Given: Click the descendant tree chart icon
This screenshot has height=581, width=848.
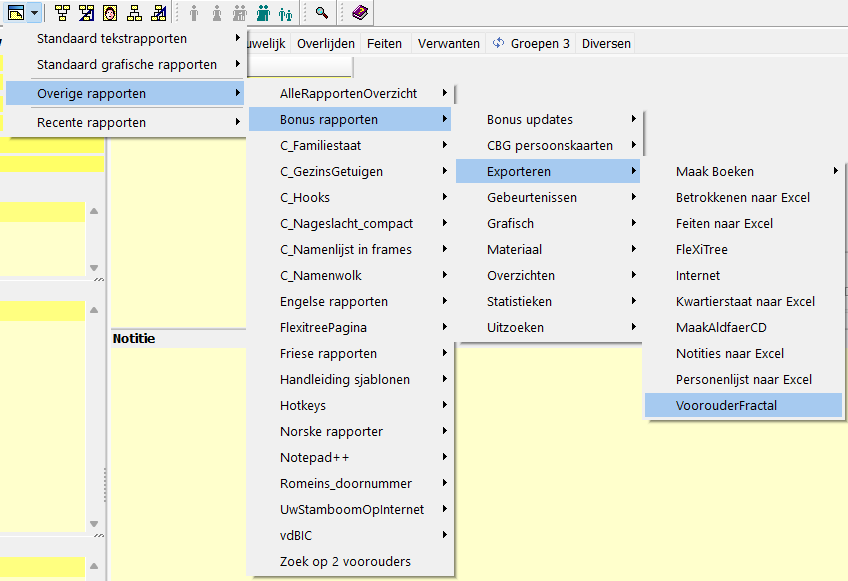Looking at the screenshot, I should [x=134, y=12].
